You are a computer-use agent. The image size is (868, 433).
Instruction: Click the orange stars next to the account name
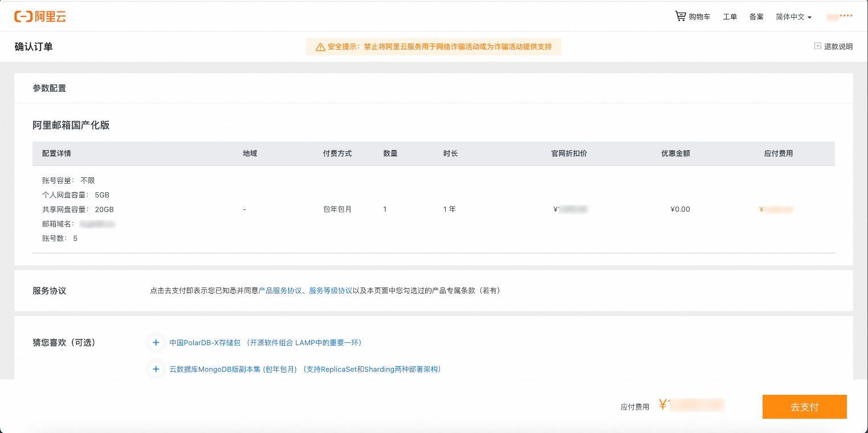(847, 16)
